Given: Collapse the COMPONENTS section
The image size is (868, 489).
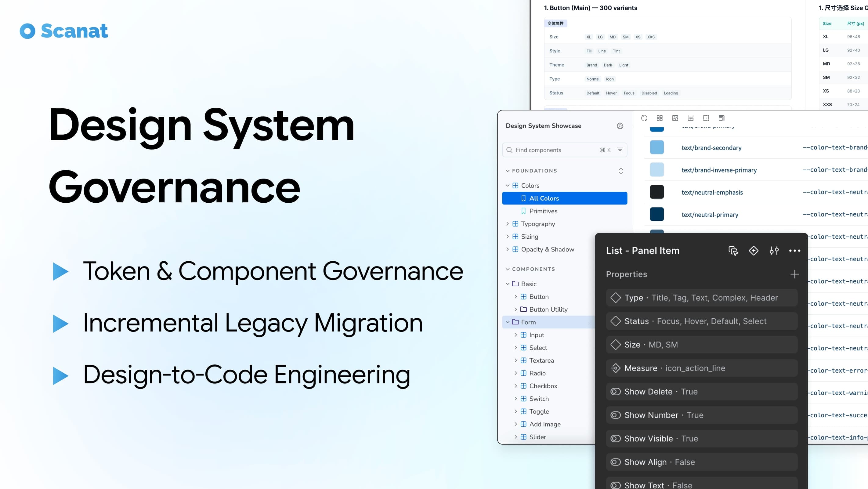Looking at the screenshot, I should point(508,269).
